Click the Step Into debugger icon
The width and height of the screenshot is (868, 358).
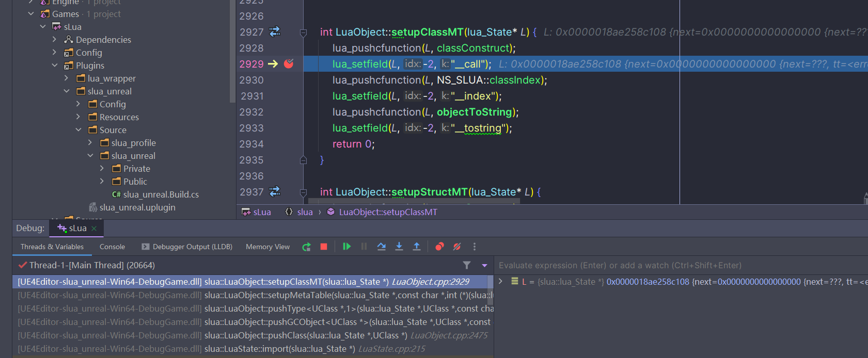point(399,247)
